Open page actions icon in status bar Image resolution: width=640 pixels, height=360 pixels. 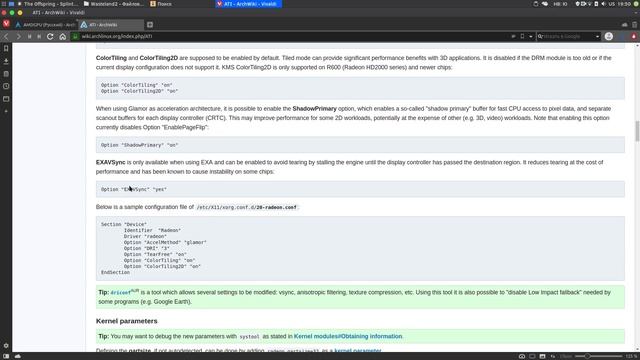tap(553, 356)
